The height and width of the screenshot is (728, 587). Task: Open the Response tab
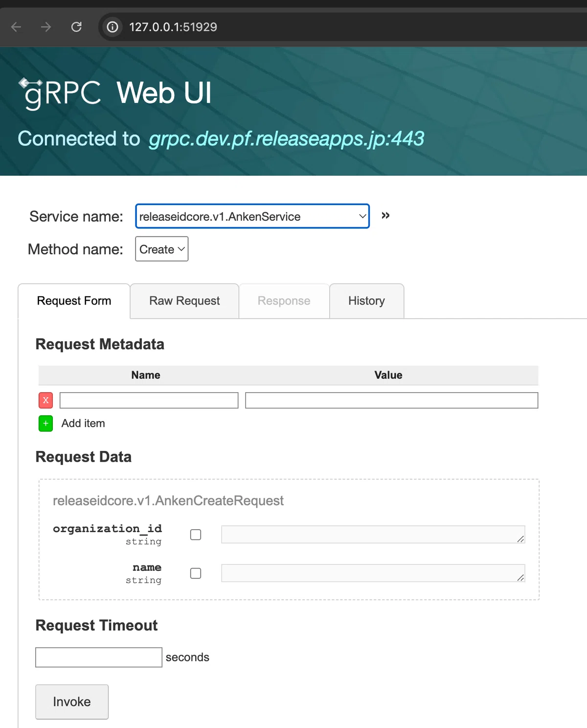click(284, 301)
